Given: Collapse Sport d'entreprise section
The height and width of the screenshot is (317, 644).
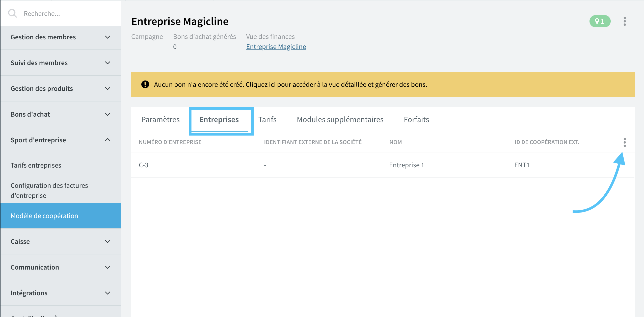Looking at the screenshot, I should coord(61,140).
